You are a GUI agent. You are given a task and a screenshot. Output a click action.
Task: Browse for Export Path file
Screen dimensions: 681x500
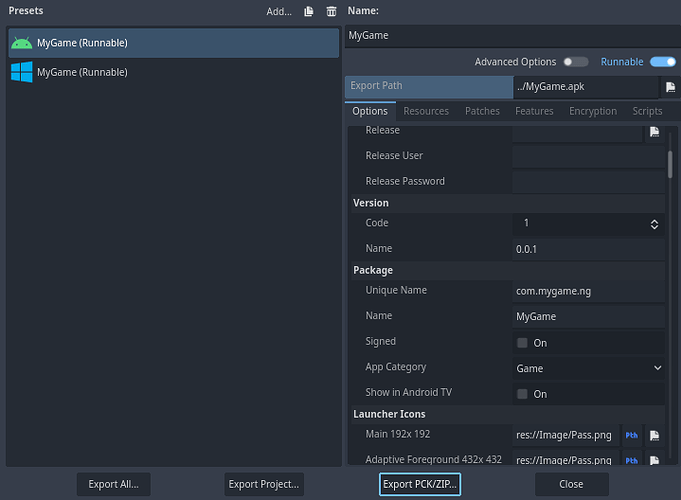click(x=670, y=87)
